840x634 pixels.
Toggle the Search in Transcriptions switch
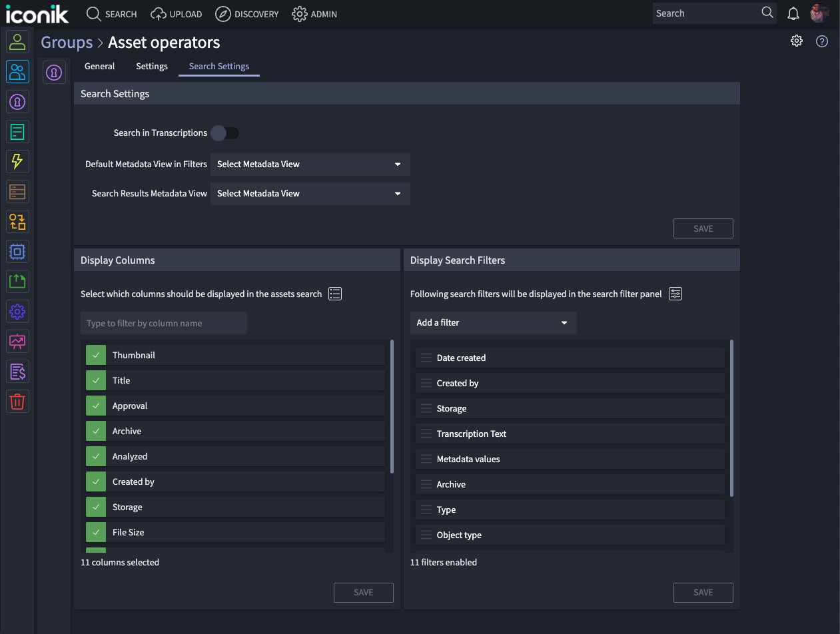click(x=225, y=133)
